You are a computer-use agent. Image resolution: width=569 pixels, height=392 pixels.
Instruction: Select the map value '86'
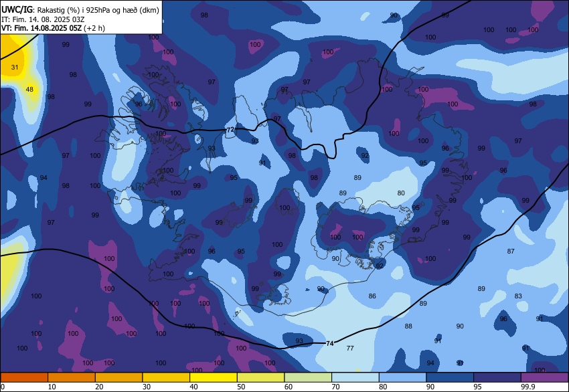click(372, 296)
